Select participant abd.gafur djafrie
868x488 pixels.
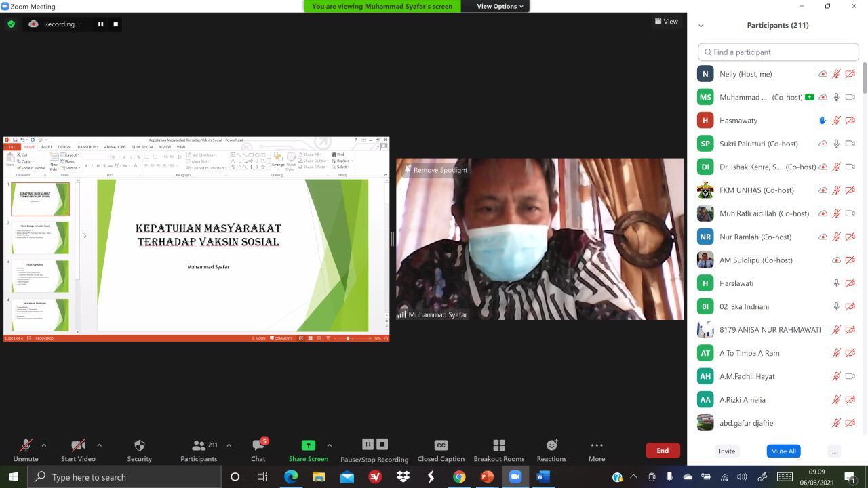pyautogui.click(x=778, y=423)
